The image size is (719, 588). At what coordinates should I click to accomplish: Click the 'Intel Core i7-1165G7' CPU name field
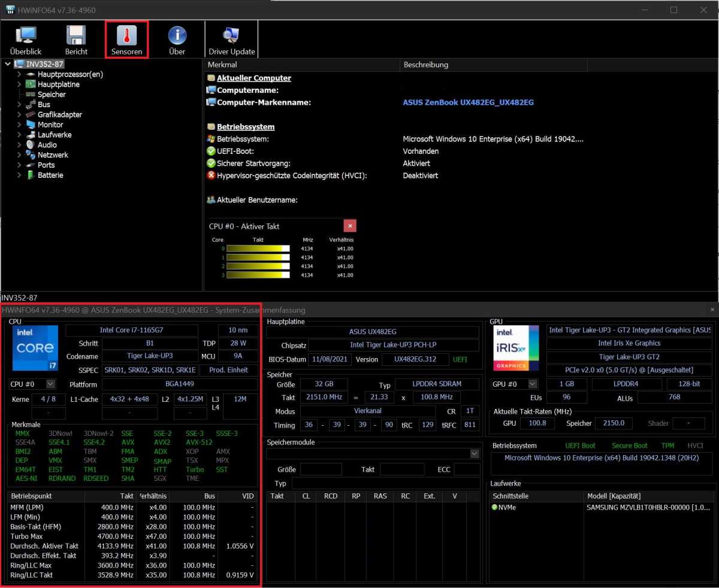[x=132, y=330]
